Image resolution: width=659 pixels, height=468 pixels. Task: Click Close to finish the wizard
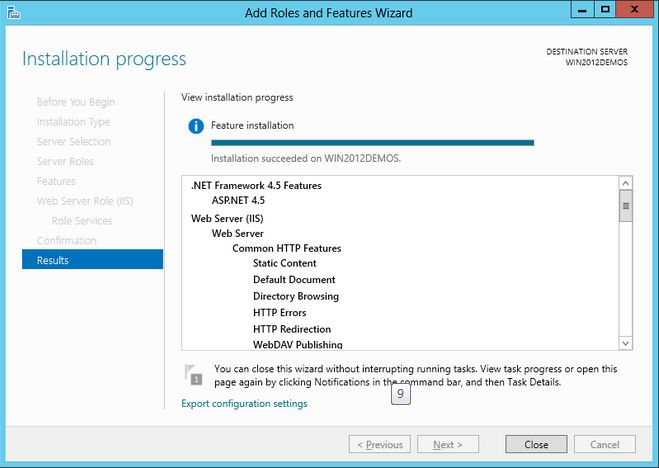(x=536, y=444)
